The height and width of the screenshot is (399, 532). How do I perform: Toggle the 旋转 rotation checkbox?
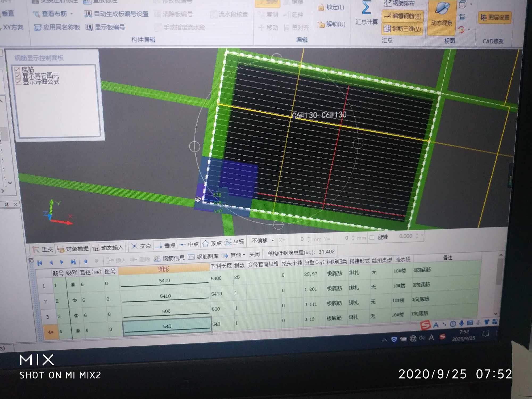[x=372, y=237]
